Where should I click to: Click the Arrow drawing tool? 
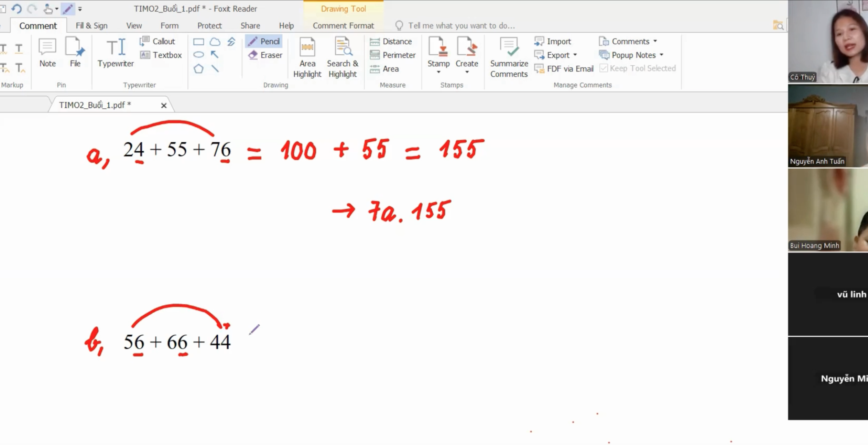(x=215, y=54)
